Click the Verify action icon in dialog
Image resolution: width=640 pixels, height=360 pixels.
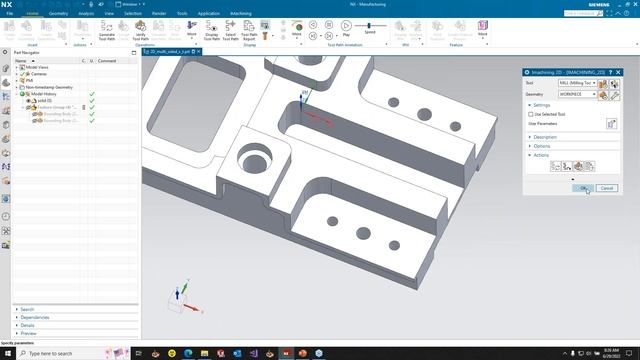[578, 166]
